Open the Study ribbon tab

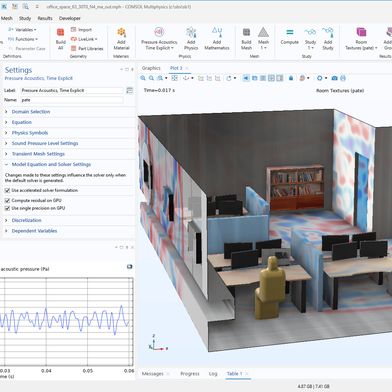(x=25, y=18)
